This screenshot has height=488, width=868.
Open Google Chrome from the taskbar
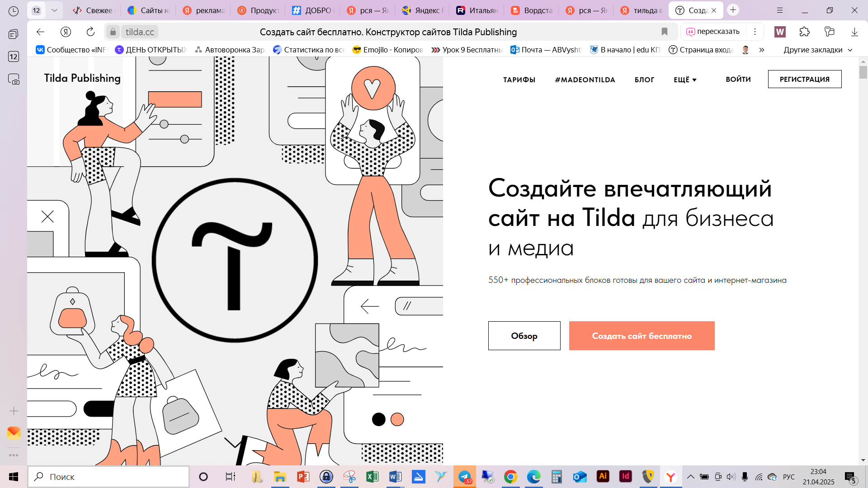tap(511, 476)
